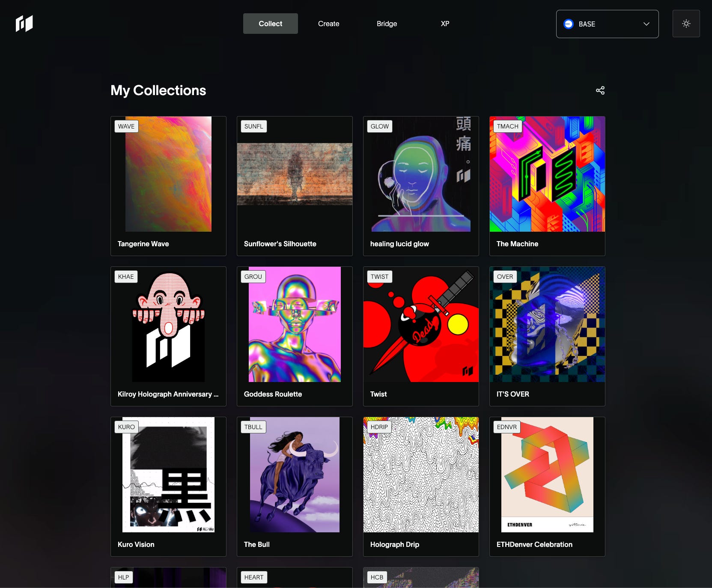Click The Machine title text
Image resolution: width=712 pixels, height=588 pixels.
click(517, 244)
